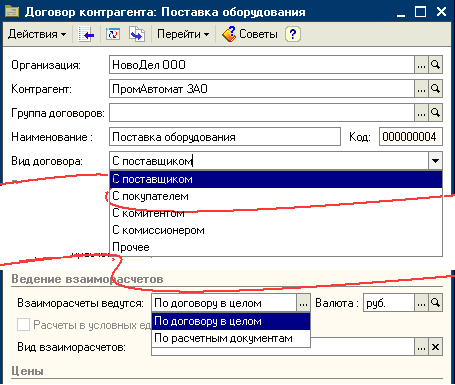The image size is (455, 385).
Task: Click magnifier icon for Группа договоров
Action: [x=435, y=113]
